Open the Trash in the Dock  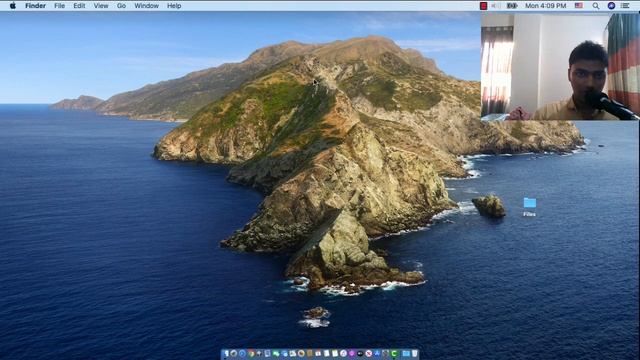pyautogui.click(x=414, y=353)
